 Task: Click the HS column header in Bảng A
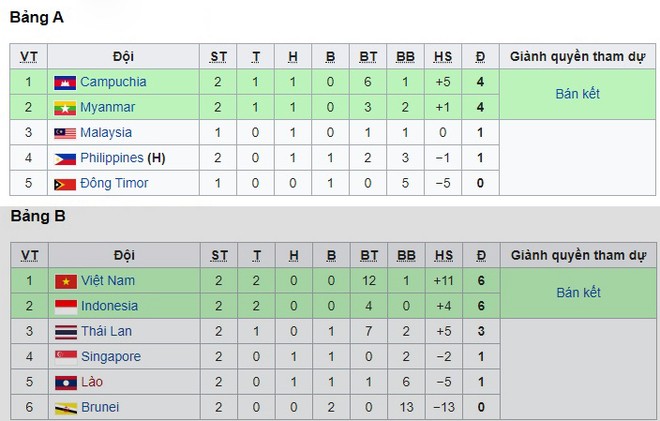click(443, 56)
